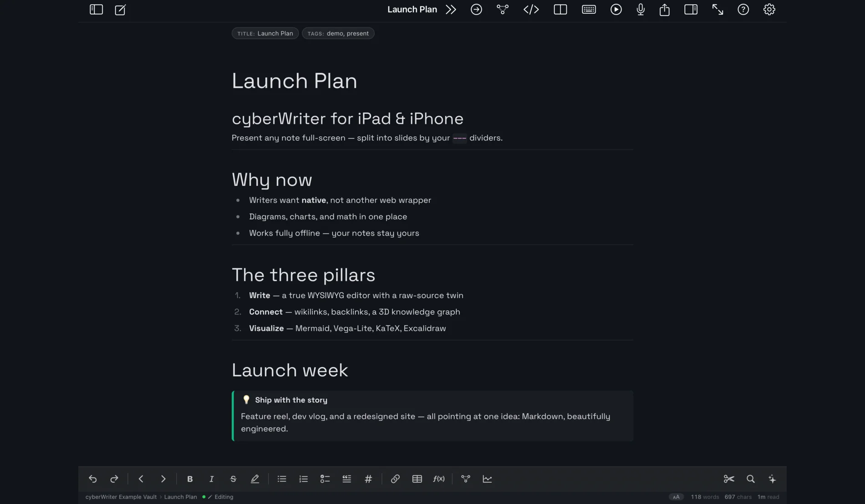Click the TITLE: Launch Plan pill
Screen dimensions: 865x504
265,33
